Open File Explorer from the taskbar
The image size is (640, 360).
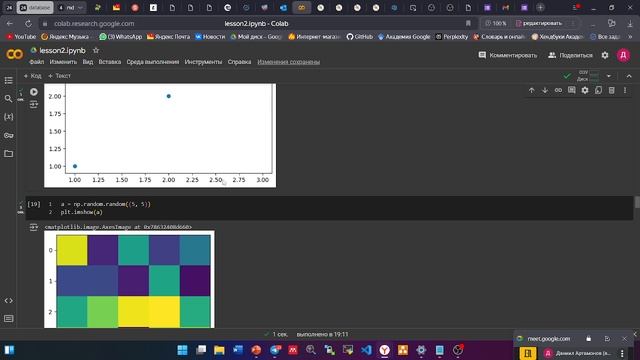click(x=219, y=350)
